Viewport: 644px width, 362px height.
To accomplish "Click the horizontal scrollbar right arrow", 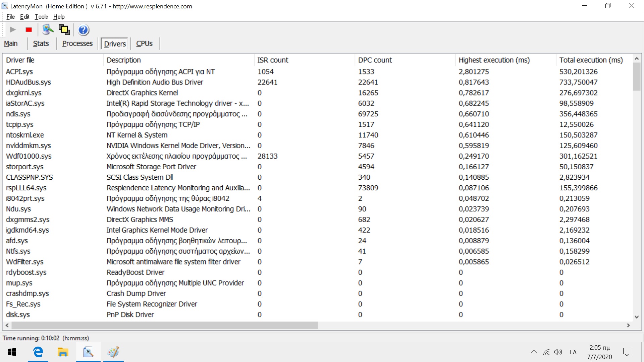I will pyautogui.click(x=628, y=325).
